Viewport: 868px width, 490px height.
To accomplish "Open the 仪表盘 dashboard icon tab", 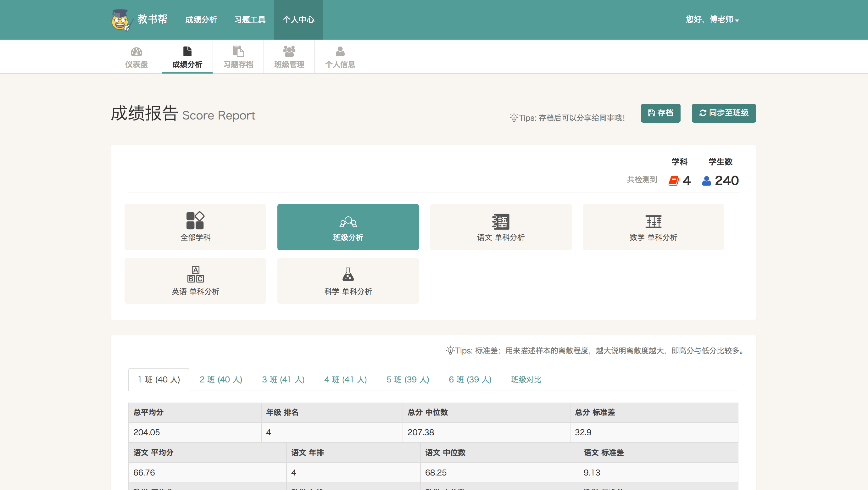I will pyautogui.click(x=136, y=57).
